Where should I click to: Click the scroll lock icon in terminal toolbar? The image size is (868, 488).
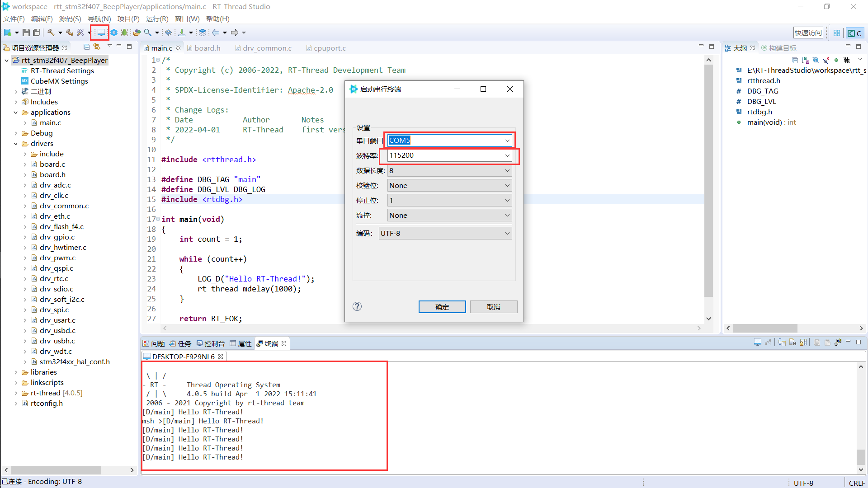802,343
